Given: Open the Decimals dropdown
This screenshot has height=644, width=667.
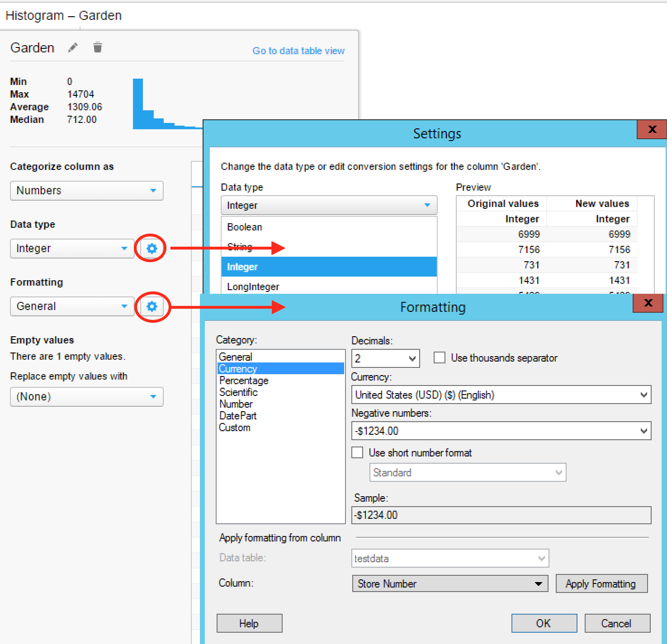Looking at the screenshot, I should click(x=385, y=359).
